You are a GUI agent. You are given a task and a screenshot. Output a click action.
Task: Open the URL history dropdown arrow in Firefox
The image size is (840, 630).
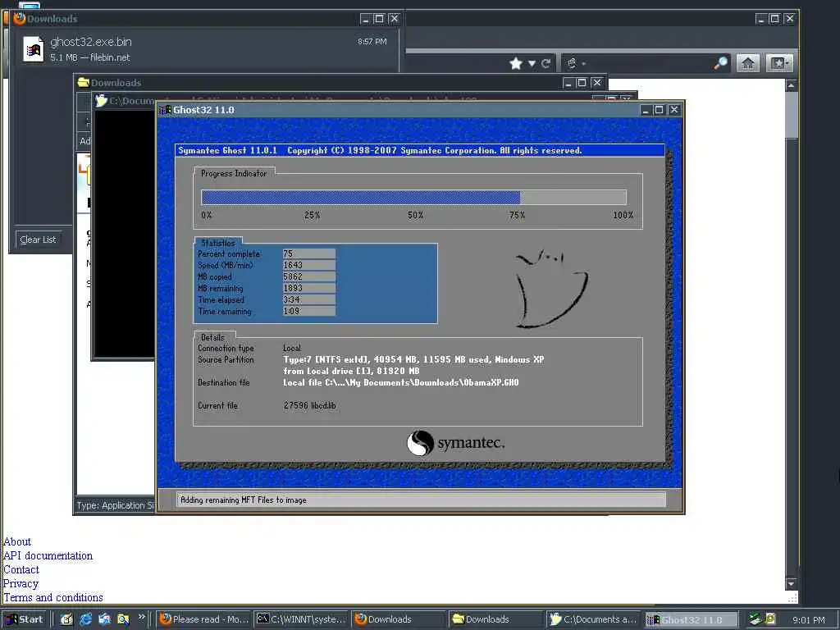(x=532, y=64)
